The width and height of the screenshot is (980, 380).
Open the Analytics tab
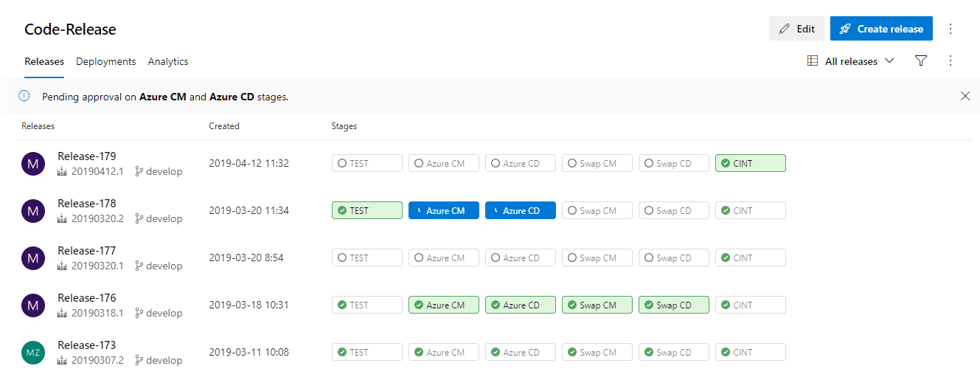tap(168, 62)
